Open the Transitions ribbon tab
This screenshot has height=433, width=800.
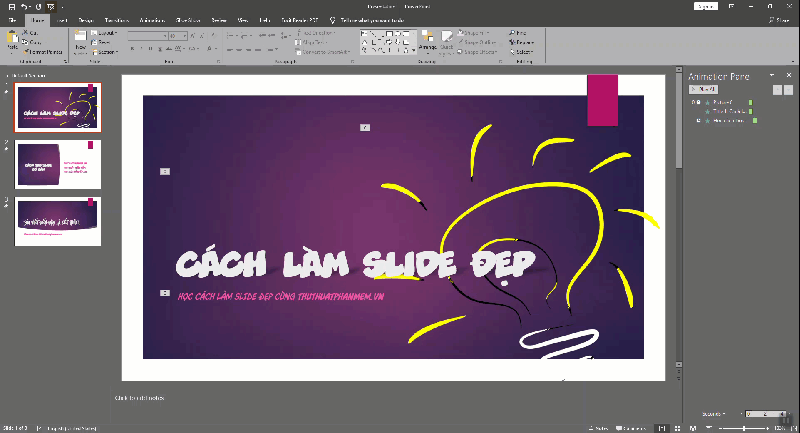click(117, 20)
